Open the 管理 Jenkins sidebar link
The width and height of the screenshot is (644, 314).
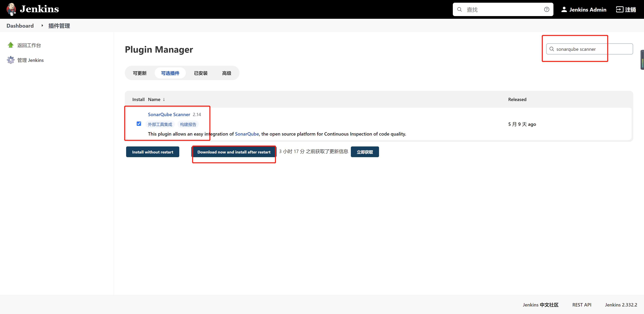click(x=30, y=60)
